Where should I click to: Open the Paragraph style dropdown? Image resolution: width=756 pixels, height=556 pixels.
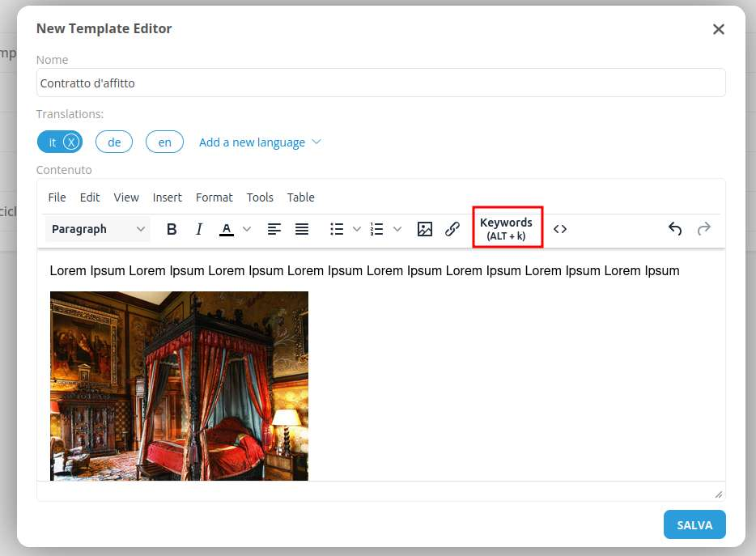pos(99,229)
